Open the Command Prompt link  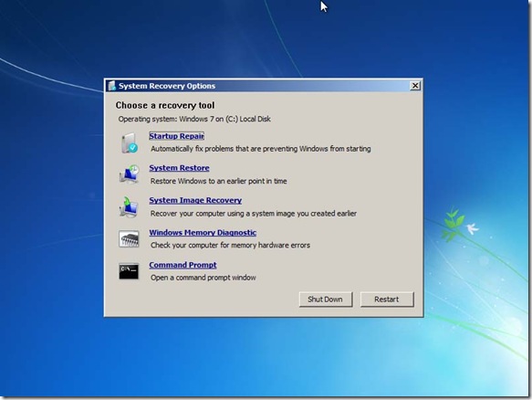(x=183, y=265)
